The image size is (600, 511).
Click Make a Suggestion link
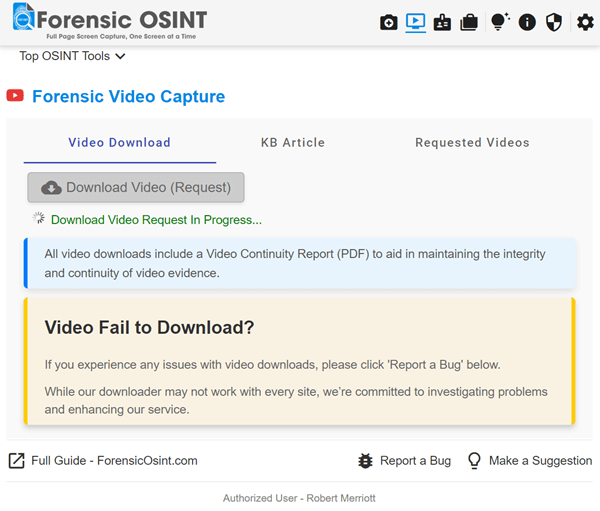[x=530, y=460]
